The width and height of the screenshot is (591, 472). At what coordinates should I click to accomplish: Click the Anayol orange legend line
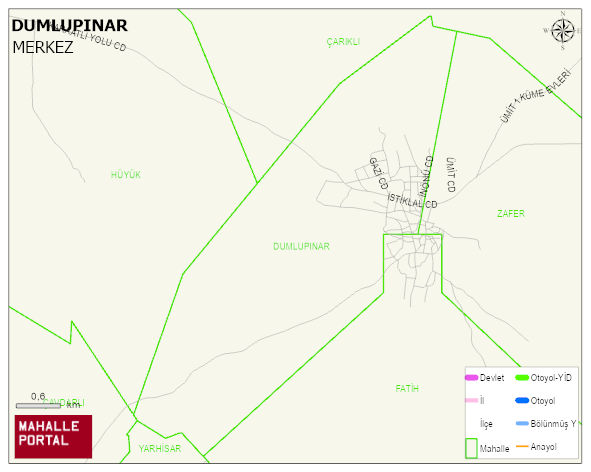point(522,446)
